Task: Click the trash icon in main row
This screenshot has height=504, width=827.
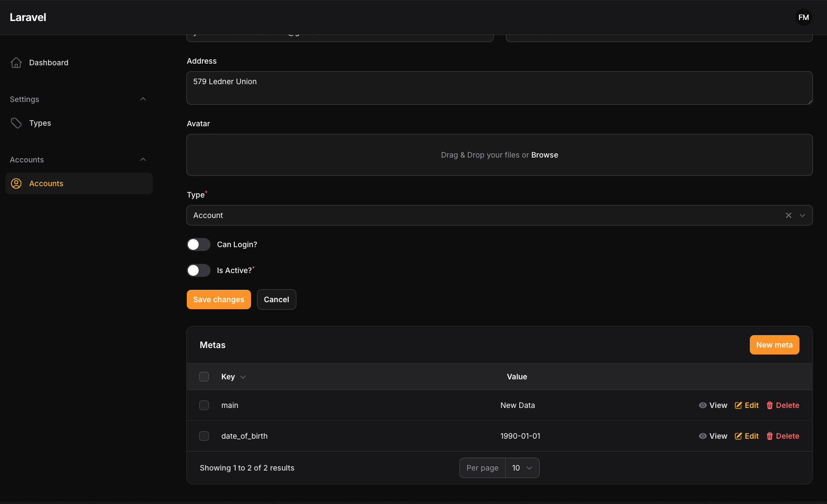Action: point(770,405)
